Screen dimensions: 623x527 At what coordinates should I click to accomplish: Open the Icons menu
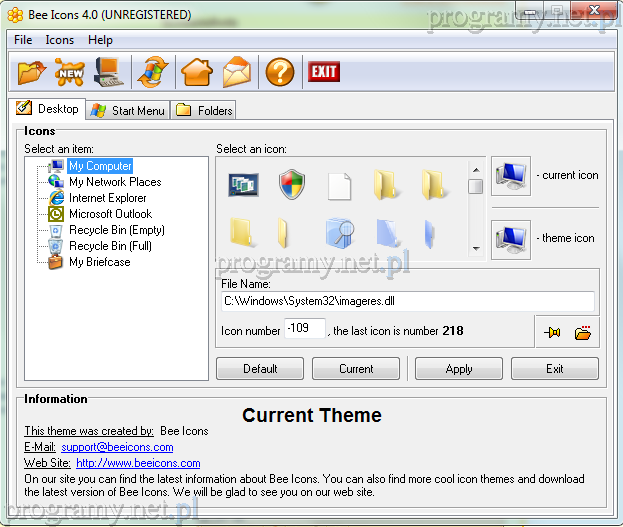[60, 40]
